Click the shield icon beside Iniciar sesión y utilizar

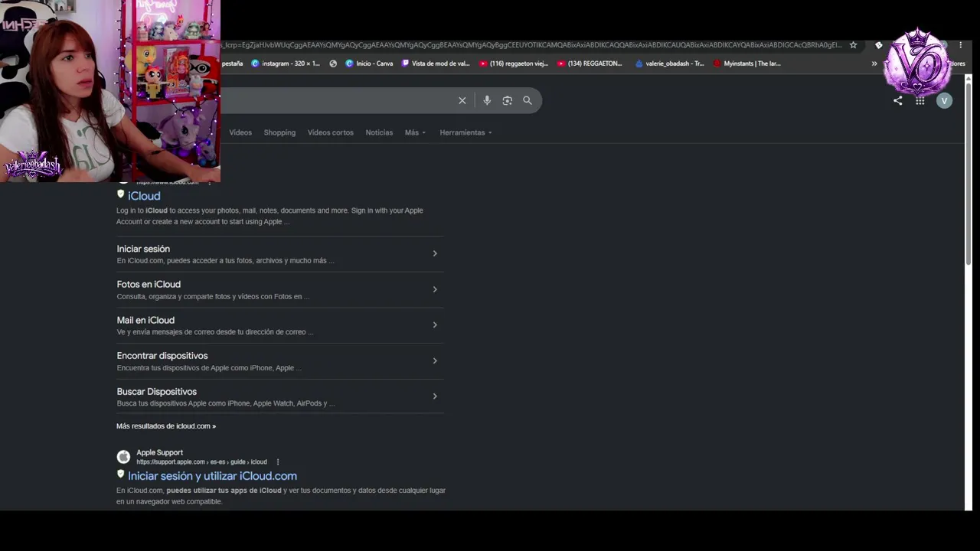120,474
